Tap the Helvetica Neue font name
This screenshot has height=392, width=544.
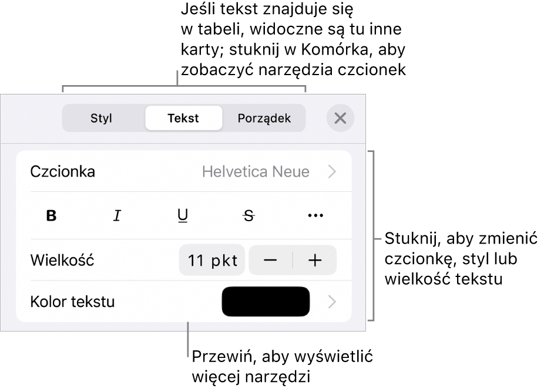pos(256,171)
